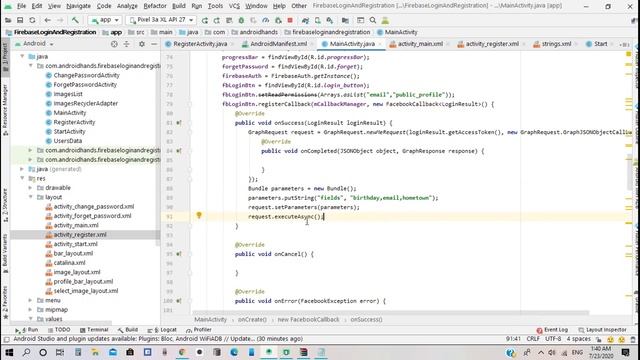Screen dimensions: 640x360
Task: Toggle the read-only lock icon in status bar
Action: [x=598, y=339]
